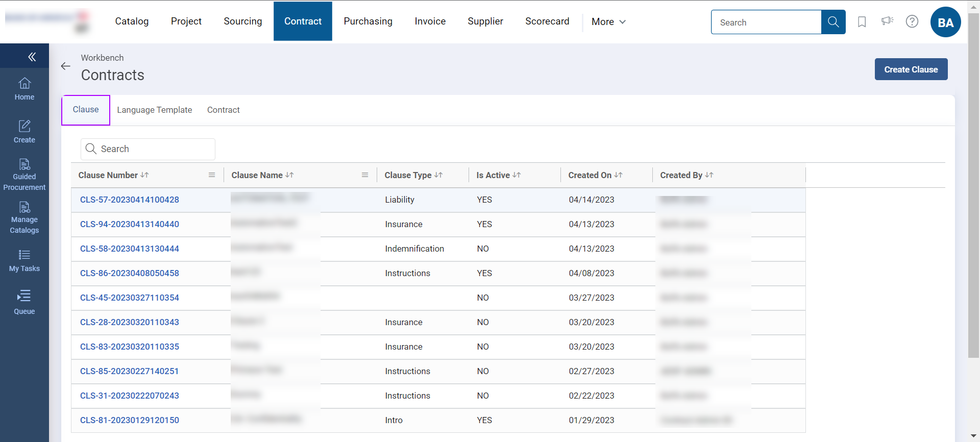Open Clause Name column menu
This screenshot has height=442, width=980.
[x=365, y=175]
